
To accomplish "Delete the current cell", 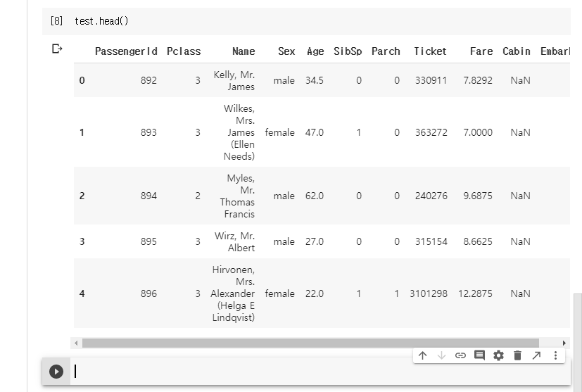I will 517,355.
